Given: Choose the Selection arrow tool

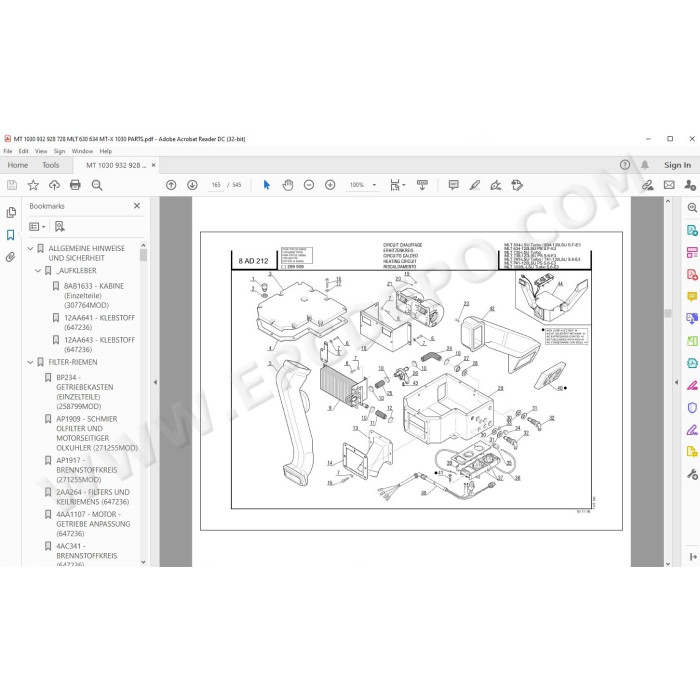Looking at the screenshot, I should [267, 185].
